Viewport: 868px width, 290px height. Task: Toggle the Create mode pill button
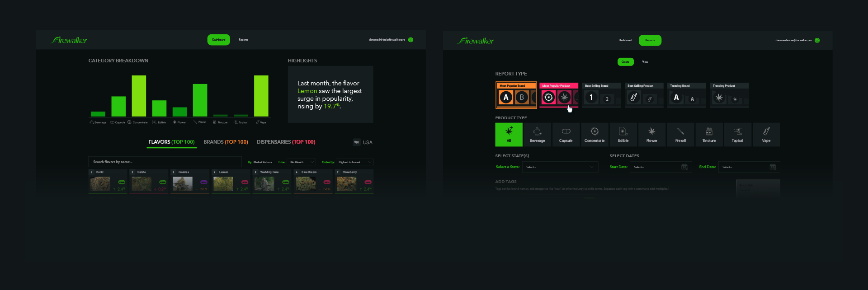pyautogui.click(x=625, y=62)
